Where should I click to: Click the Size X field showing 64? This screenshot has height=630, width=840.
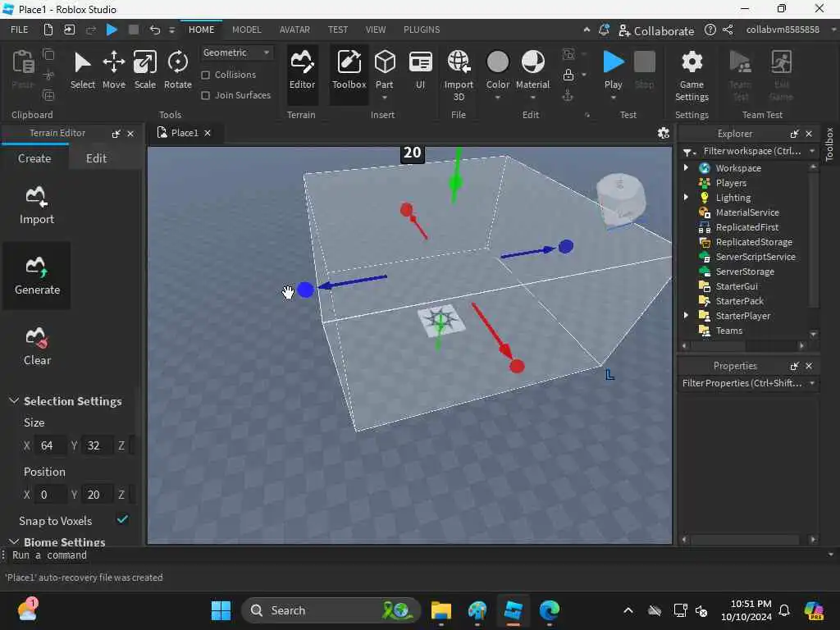coord(50,445)
